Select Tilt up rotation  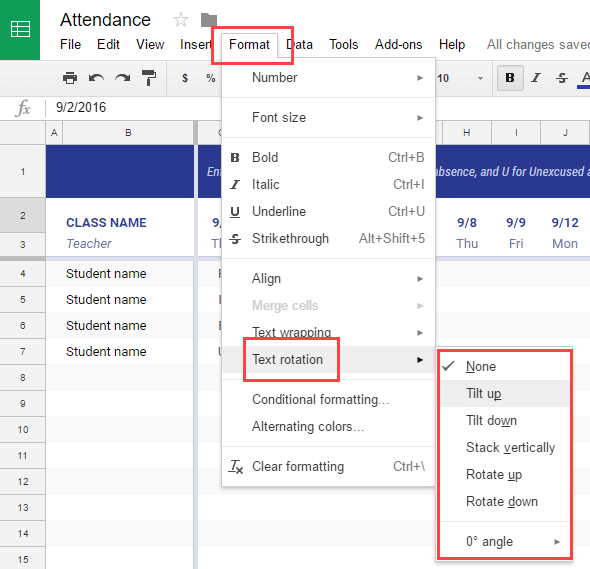click(x=505, y=393)
